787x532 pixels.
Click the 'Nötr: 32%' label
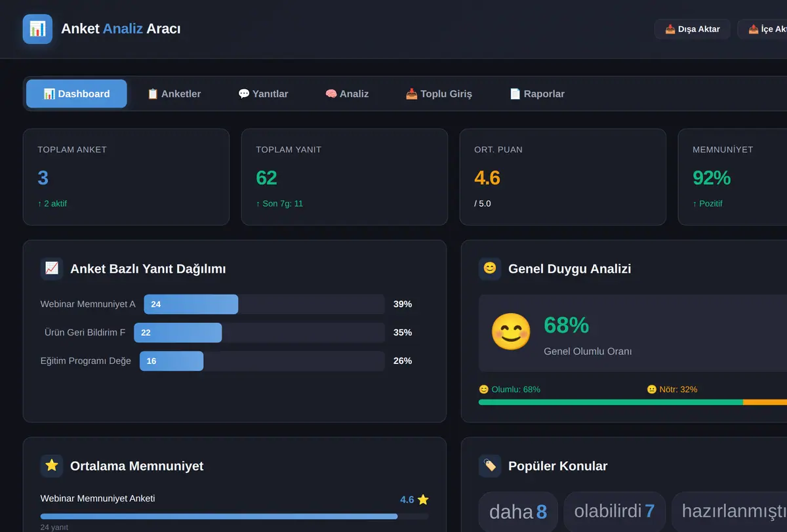point(672,390)
